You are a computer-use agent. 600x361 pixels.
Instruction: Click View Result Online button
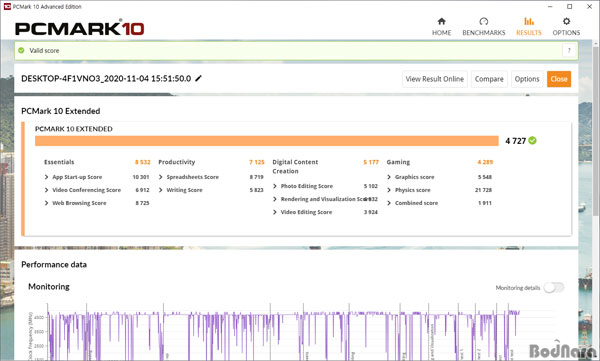[x=435, y=79]
